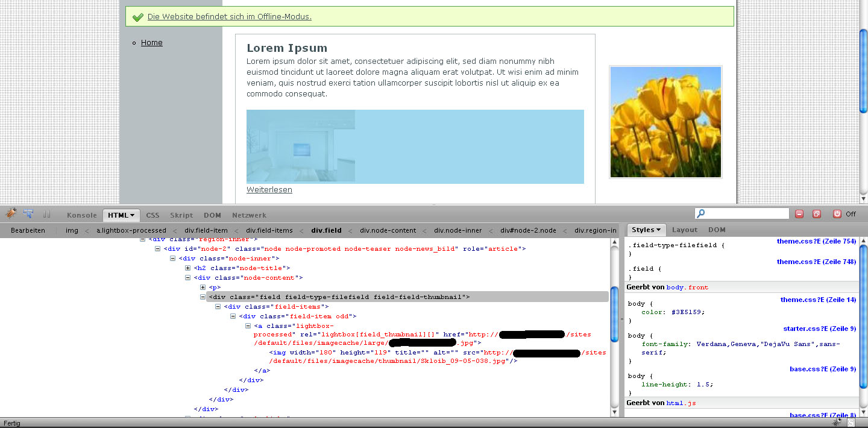
Task: Click the red minimize Firebug icon
Action: point(799,214)
